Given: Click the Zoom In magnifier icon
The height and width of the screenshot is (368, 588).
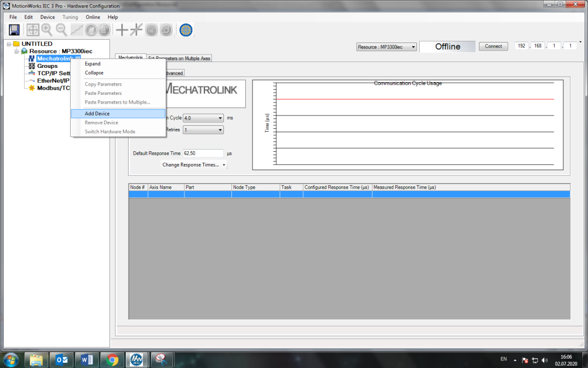Looking at the screenshot, I should [x=47, y=30].
